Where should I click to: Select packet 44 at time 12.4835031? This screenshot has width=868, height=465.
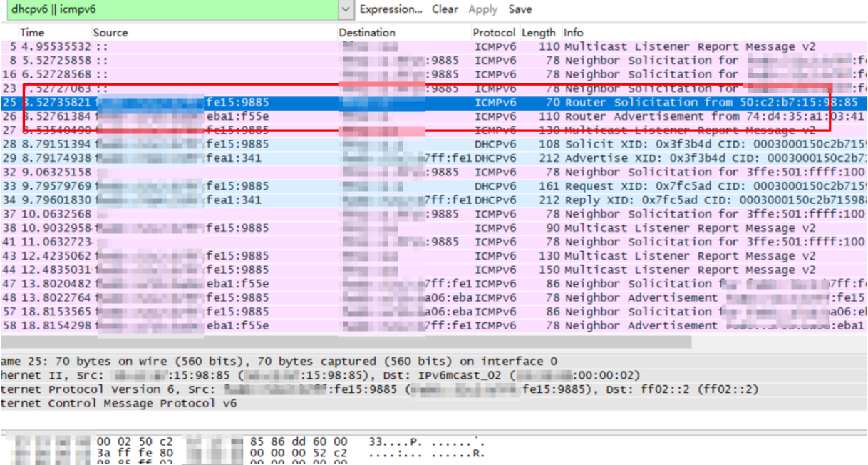coord(434,270)
